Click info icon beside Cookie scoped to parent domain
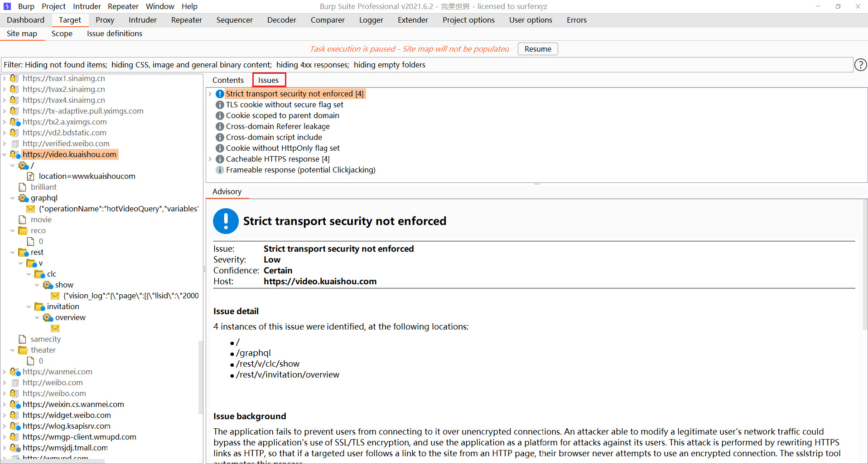The height and width of the screenshot is (464, 868). 220,115
